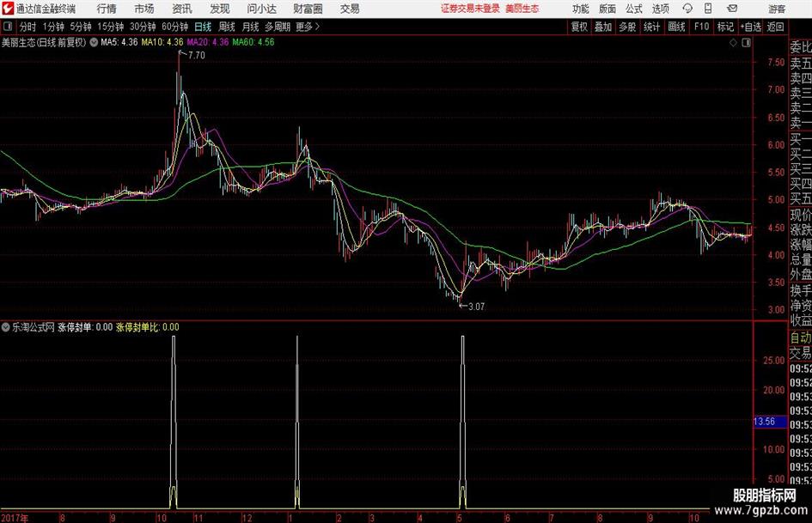Expand the 乐淘公式网 indicator dropdown arrow
The width and height of the screenshot is (812, 523).
[6, 327]
